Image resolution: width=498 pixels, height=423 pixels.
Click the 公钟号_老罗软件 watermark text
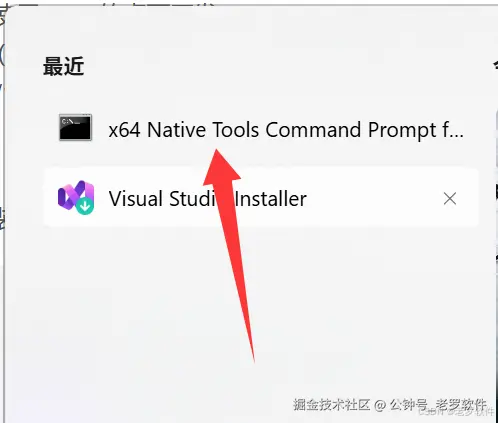tap(438, 405)
